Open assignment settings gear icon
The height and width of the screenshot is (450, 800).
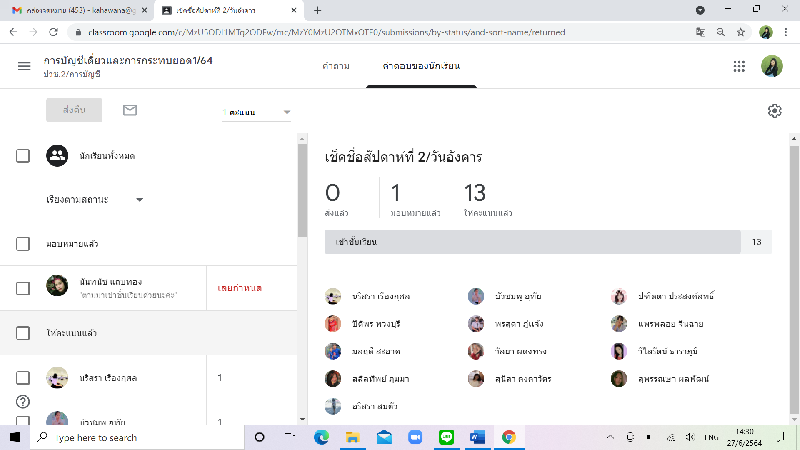(x=774, y=111)
